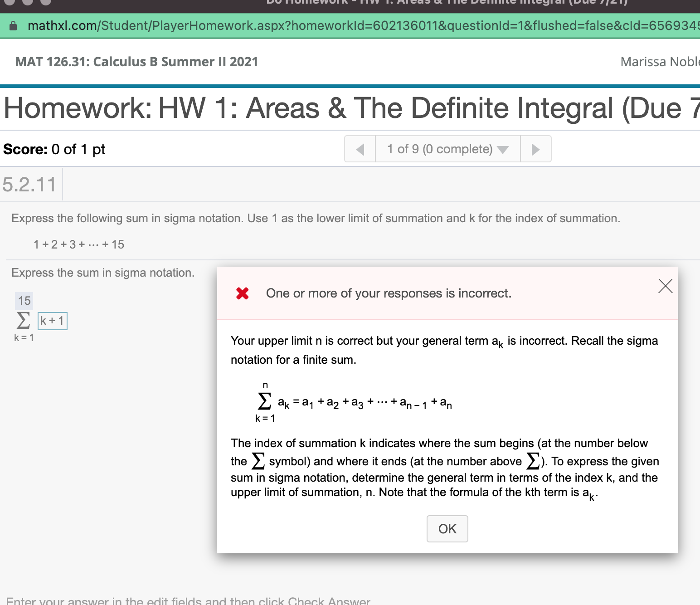Click the 'k = 1' lower limit text
The image size is (700, 605).
[24, 337]
